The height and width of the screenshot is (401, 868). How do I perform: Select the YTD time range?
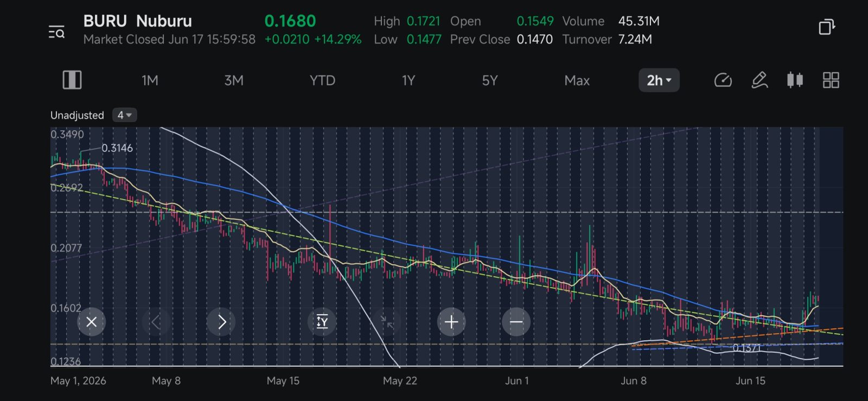[x=322, y=80]
